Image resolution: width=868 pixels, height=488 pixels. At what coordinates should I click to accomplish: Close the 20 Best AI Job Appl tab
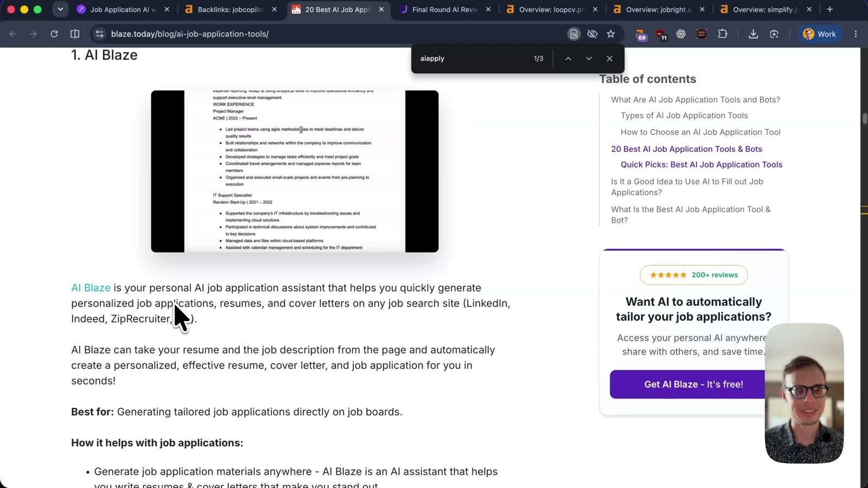(381, 9)
